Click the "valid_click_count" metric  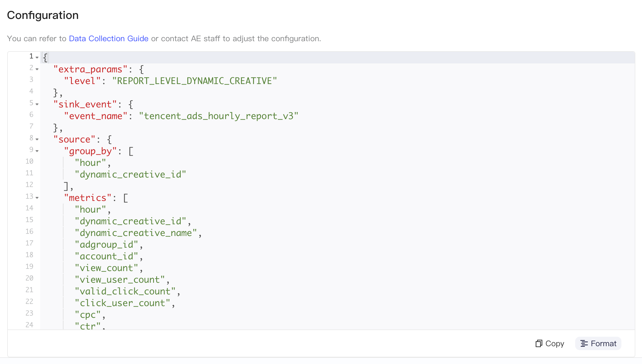coord(125,291)
